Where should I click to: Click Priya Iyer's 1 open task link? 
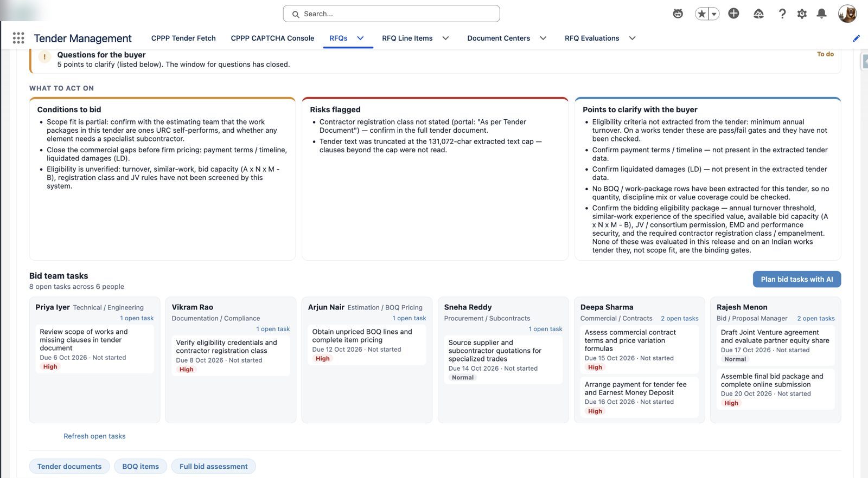pyautogui.click(x=137, y=318)
